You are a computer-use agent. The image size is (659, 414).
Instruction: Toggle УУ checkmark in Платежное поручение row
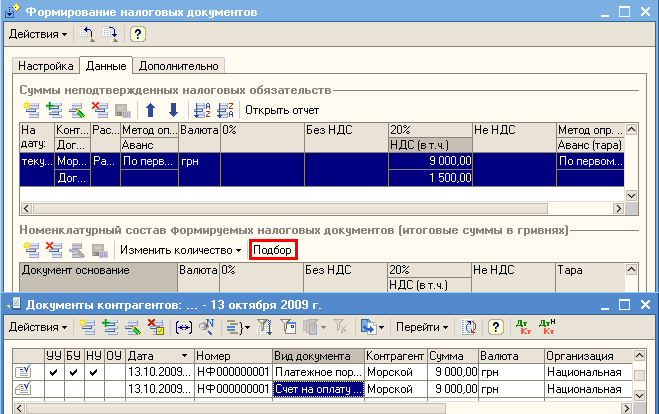coord(53,373)
